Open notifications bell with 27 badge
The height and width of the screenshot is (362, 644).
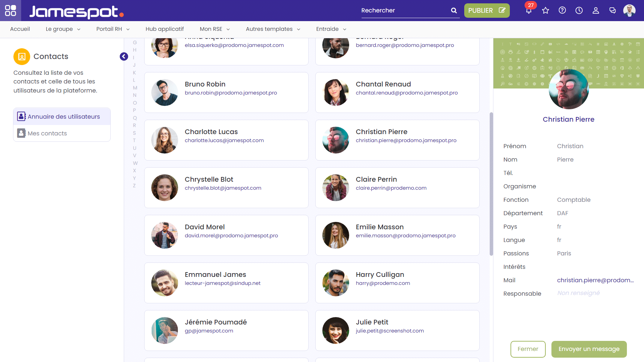(529, 10)
